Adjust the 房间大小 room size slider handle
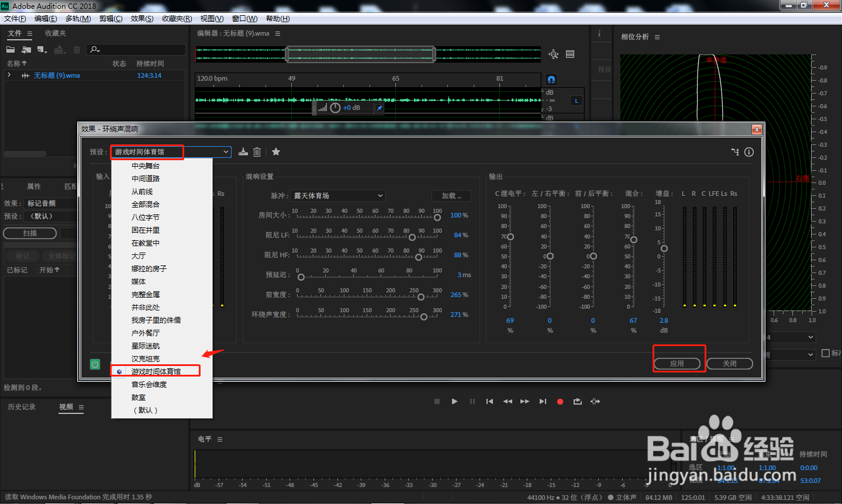This screenshot has height=504, width=842. (x=437, y=218)
